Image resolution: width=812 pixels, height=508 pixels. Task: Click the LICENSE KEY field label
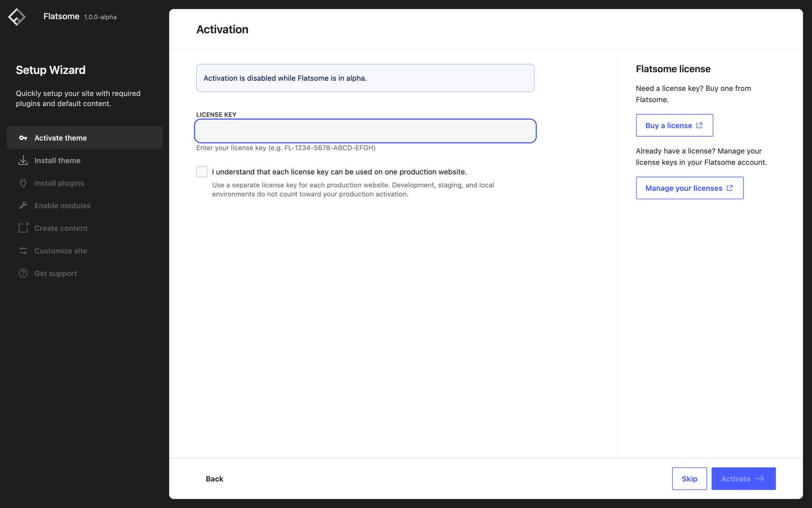(216, 115)
